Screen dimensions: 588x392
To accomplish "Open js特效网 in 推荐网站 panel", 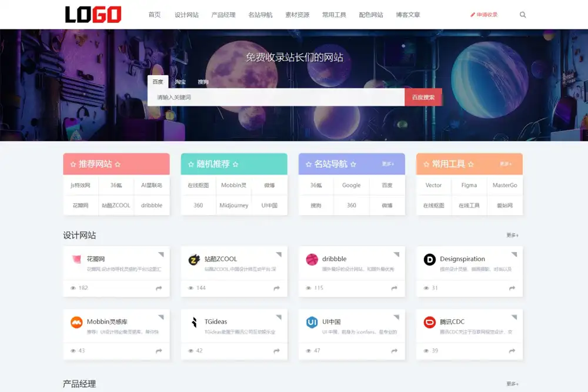I will point(81,185).
